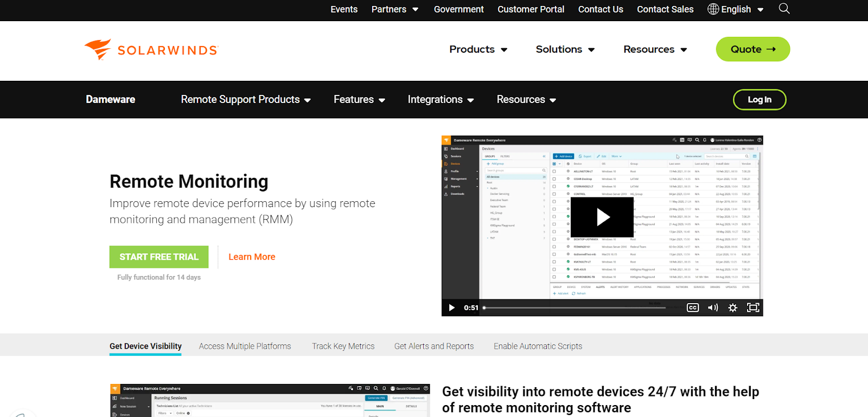Viewport: 868px width, 417px height.
Task: Open the Government link
Action: [x=458, y=9]
